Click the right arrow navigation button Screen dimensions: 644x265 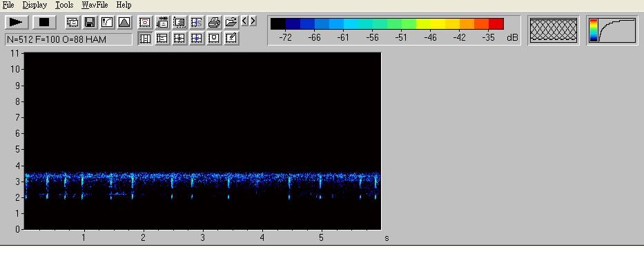coord(253,21)
